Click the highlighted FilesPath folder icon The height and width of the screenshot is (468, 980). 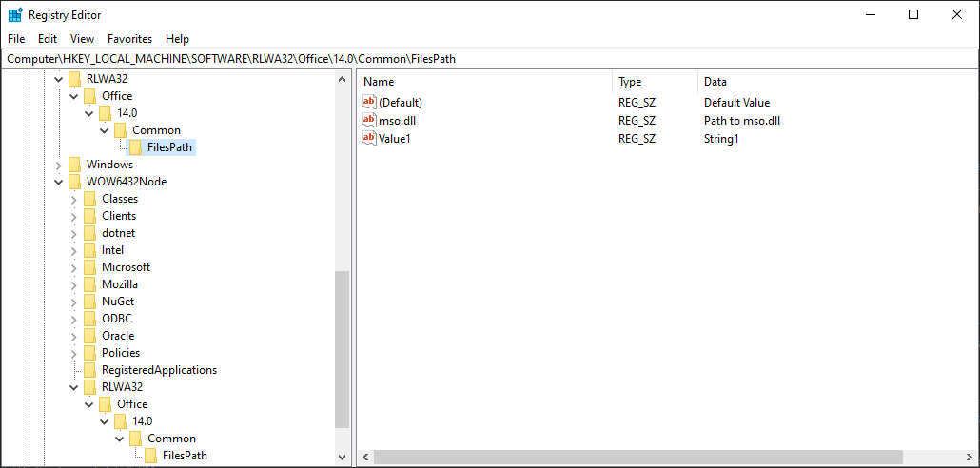click(136, 147)
